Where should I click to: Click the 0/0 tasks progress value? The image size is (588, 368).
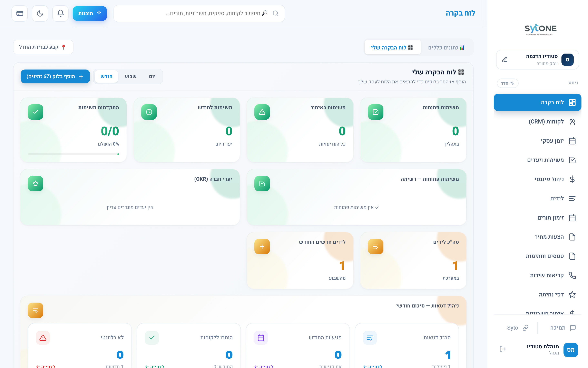tap(110, 131)
